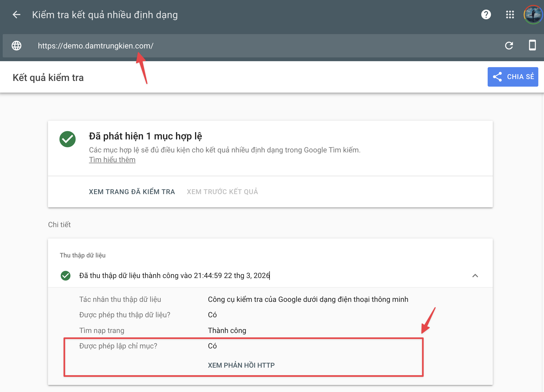This screenshot has height=392, width=544.
Task: Click the smartphone device icon
Action: point(532,45)
